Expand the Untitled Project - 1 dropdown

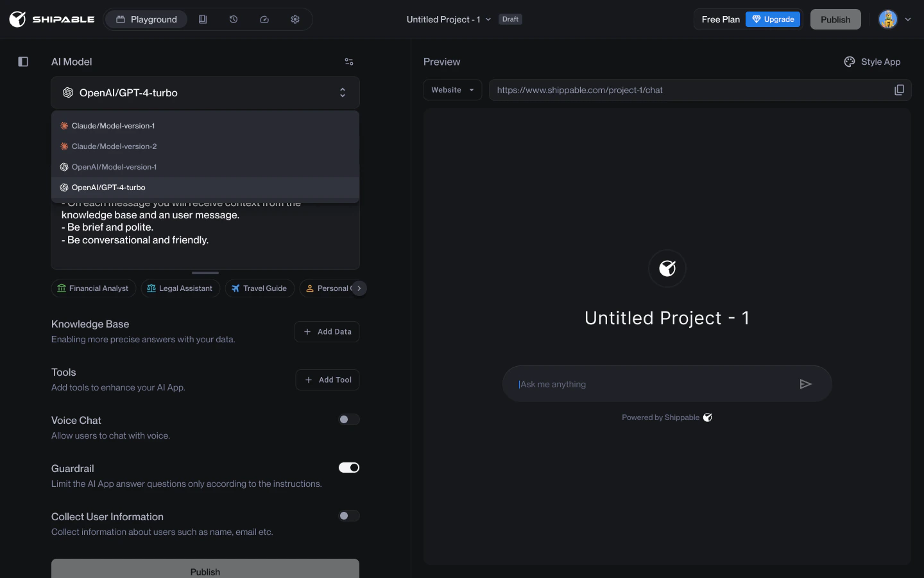449,19
